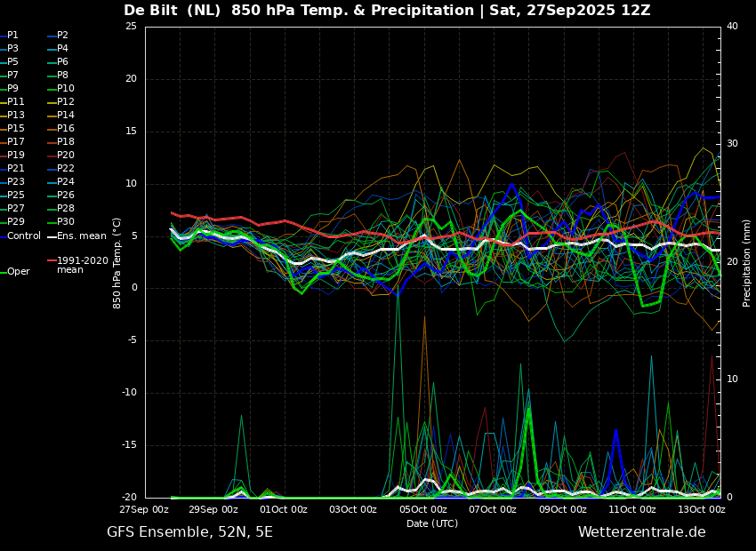This screenshot has height=551, width=756.
Task: Click the 13Oct 00z date label
Action: pos(702,509)
